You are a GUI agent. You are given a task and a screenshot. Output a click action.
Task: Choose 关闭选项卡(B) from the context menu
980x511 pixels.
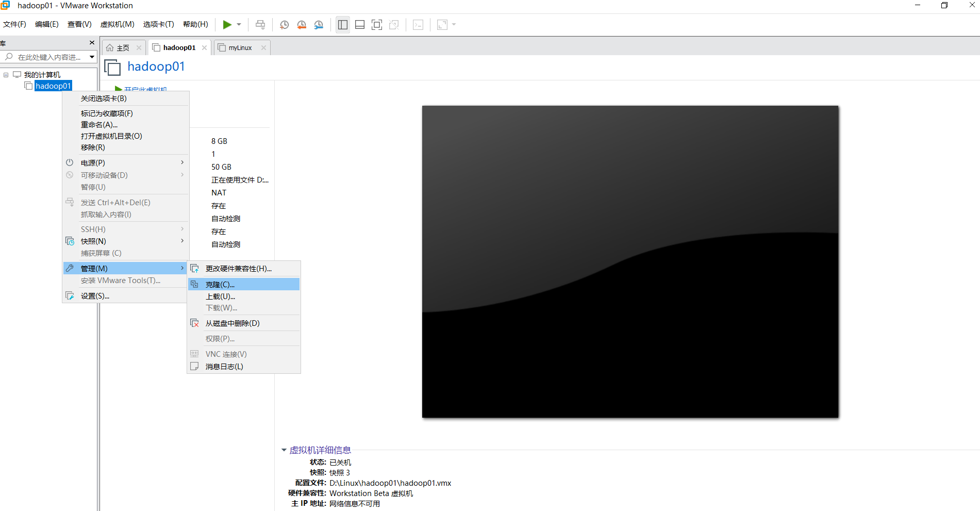[x=125, y=98]
